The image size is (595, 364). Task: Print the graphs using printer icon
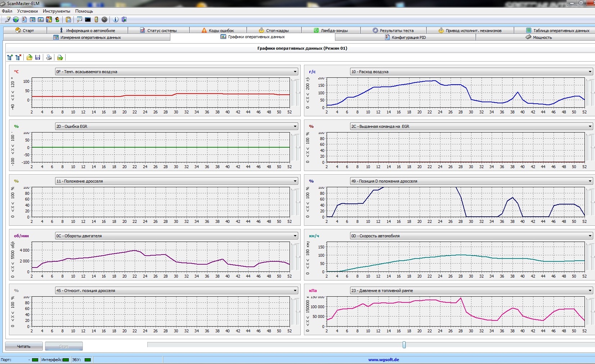click(49, 57)
